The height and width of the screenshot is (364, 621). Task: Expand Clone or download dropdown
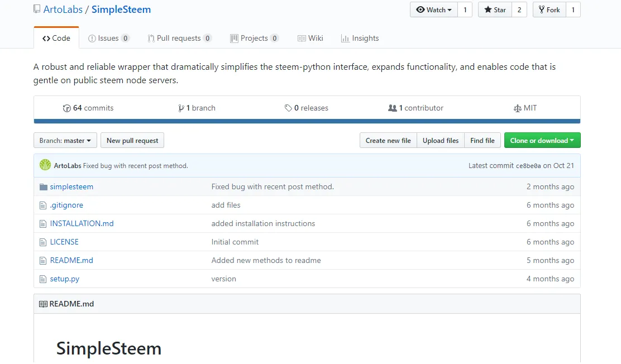click(x=542, y=140)
